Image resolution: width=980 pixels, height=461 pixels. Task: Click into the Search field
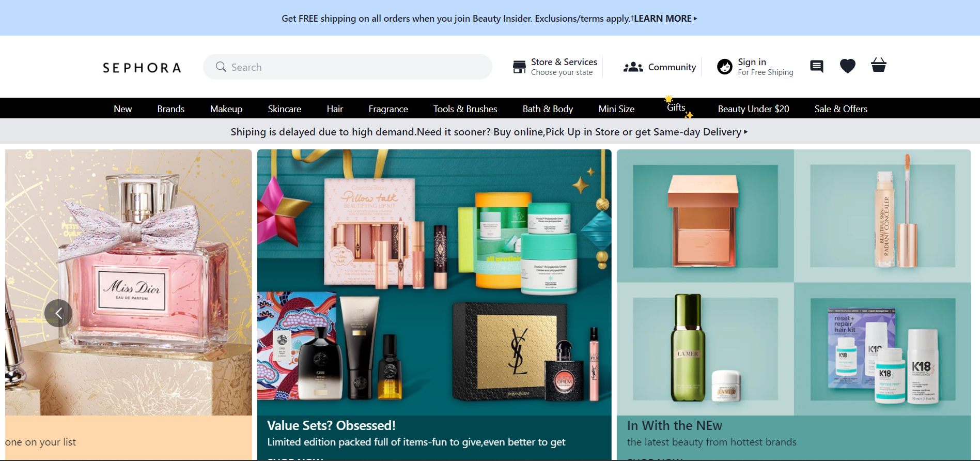348,67
